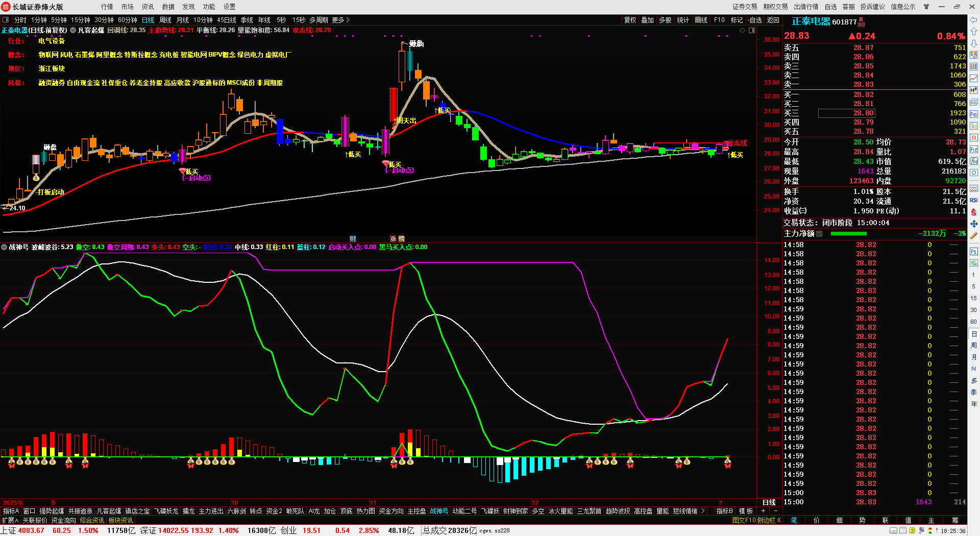Select 周 weekly period in right sidebar
This screenshot has height=536, width=980.
pyautogui.click(x=973, y=346)
